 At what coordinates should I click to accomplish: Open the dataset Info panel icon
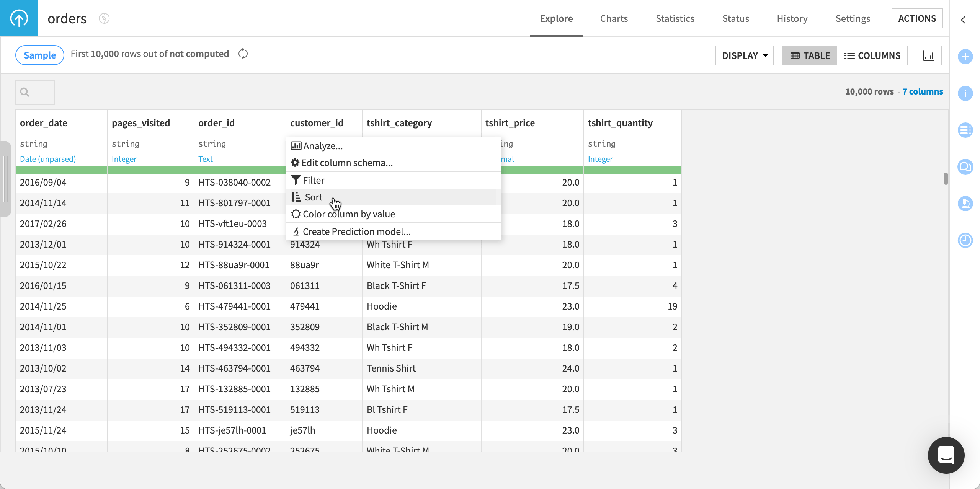click(x=965, y=93)
